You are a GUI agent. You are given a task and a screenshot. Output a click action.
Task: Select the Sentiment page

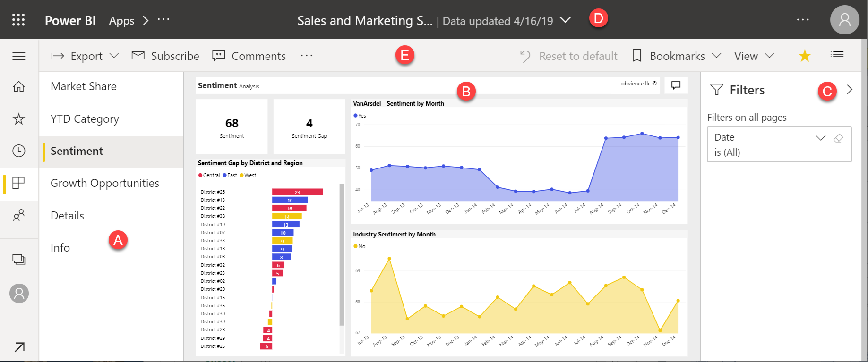pyautogui.click(x=111, y=151)
